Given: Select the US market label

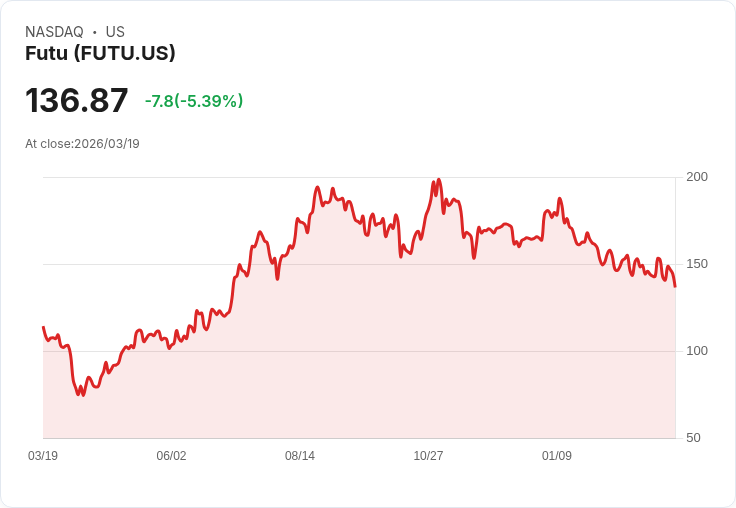Looking at the screenshot, I should coord(115,32).
